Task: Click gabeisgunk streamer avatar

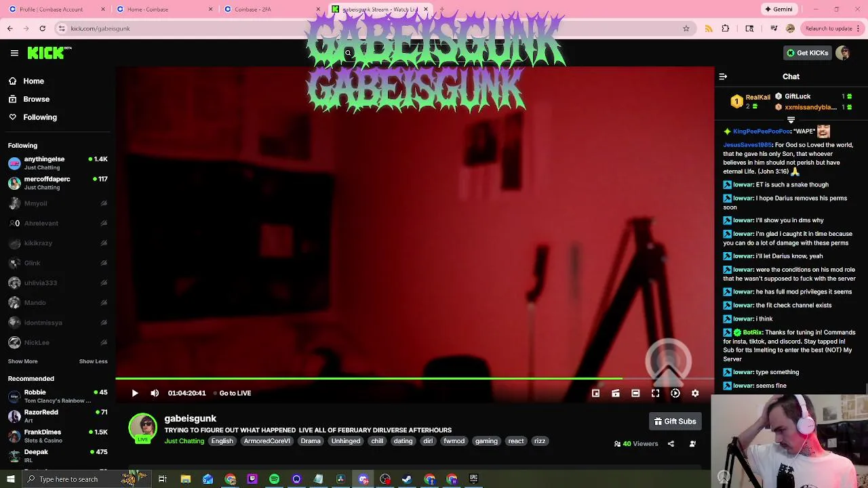Action: pyautogui.click(x=142, y=428)
